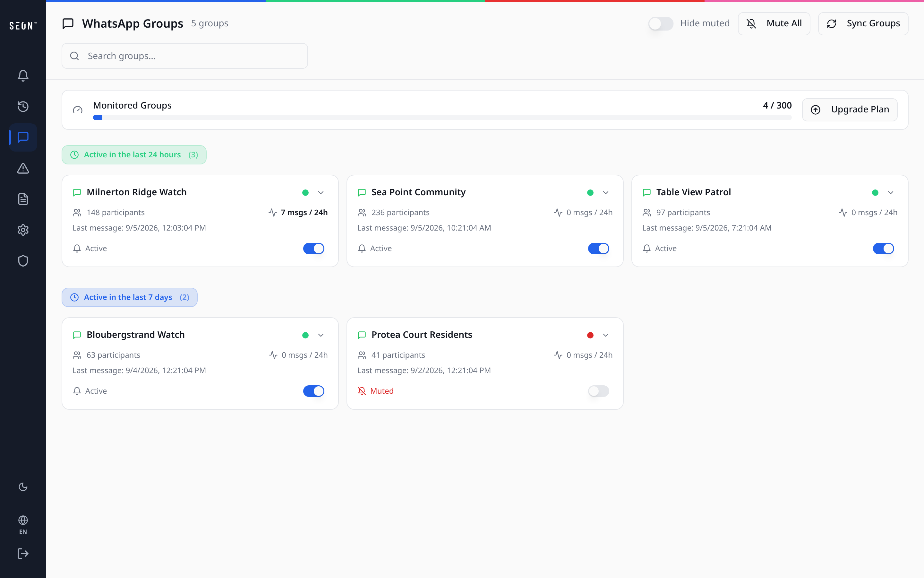Expand Milnerton Ridge Watch card
This screenshot has width=924, height=578.
[321, 192]
